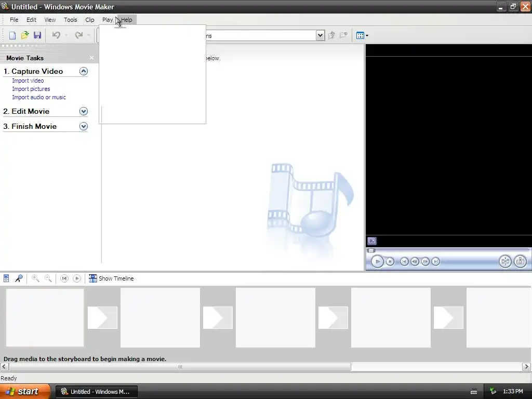Click the 1:33 PM taskbar clock
The width and height of the screenshot is (532, 399).
click(x=513, y=392)
